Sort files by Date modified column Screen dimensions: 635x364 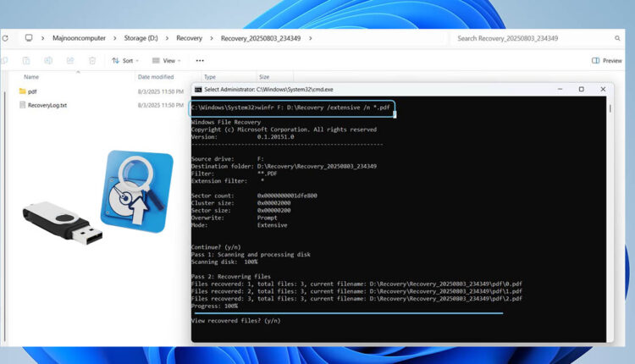click(x=155, y=77)
